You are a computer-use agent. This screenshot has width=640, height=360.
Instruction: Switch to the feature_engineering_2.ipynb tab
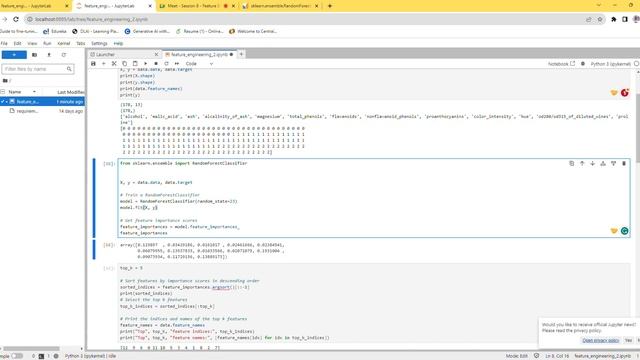(199, 54)
